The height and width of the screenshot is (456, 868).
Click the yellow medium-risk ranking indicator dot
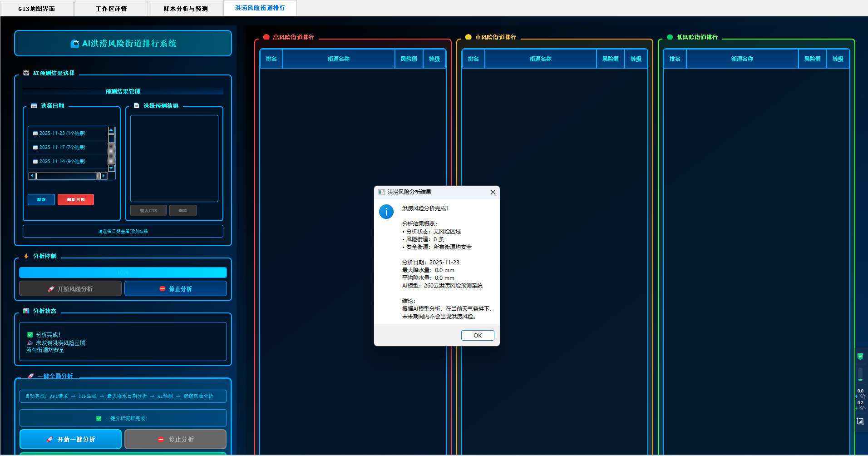click(x=469, y=37)
